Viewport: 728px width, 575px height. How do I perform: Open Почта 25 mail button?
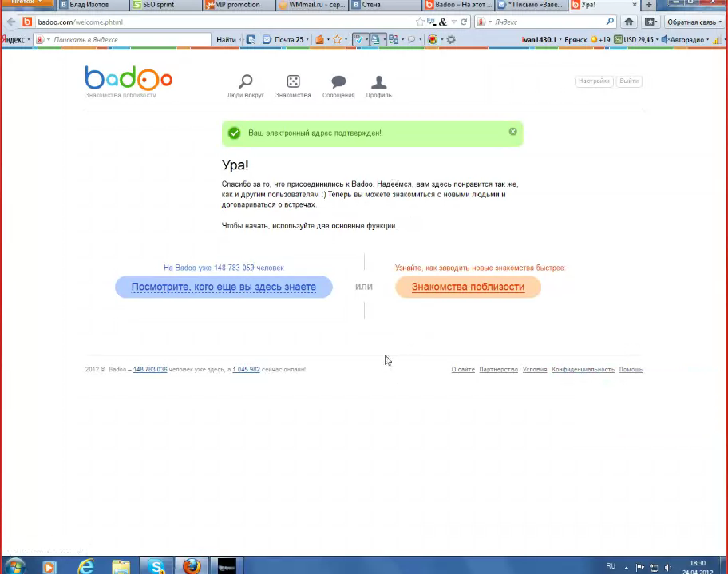(283, 39)
